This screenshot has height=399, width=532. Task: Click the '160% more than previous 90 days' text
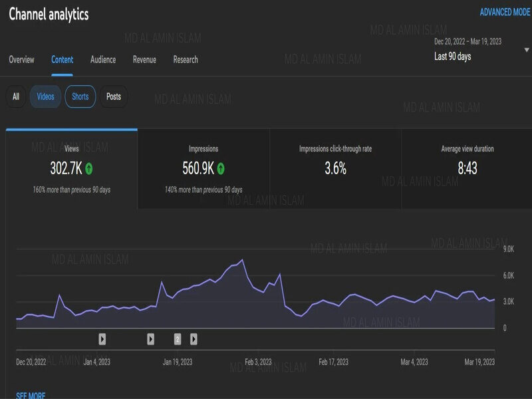pos(72,190)
